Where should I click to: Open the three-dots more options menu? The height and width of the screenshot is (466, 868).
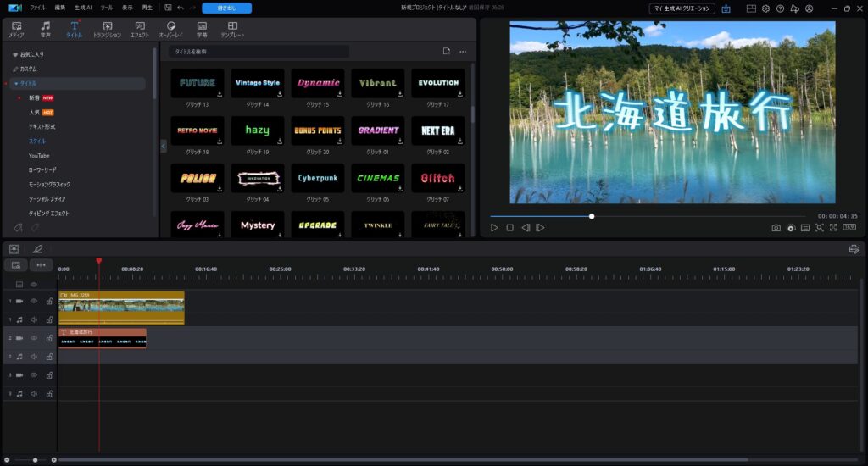pos(463,52)
